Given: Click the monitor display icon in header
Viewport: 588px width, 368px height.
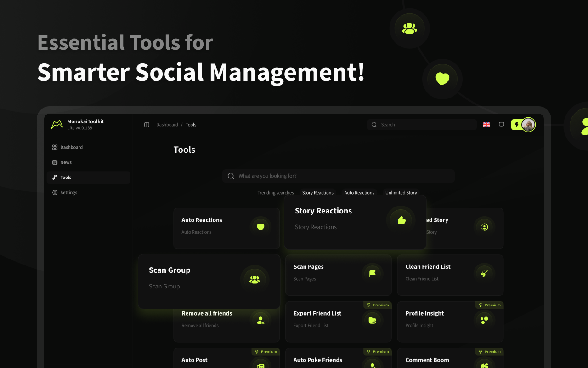Looking at the screenshot, I should click(x=502, y=125).
